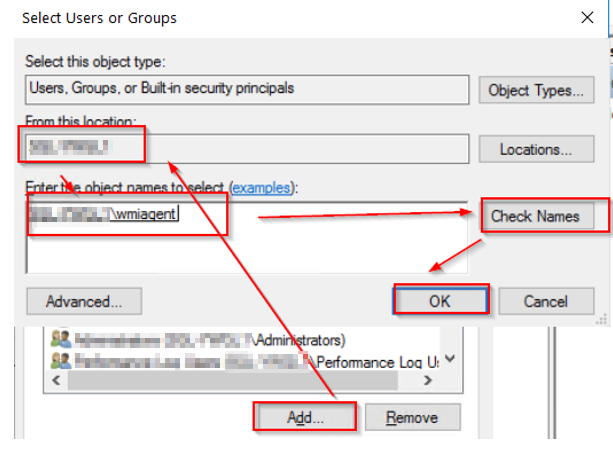This screenshot has width=613, height=458.
Task: Click the From this location field
Action: tap(247, 148)
